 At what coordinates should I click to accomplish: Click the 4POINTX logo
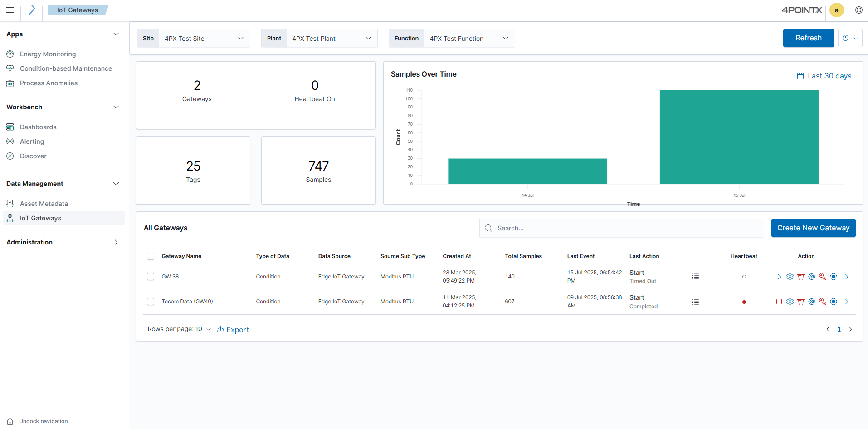coord(801,10)
